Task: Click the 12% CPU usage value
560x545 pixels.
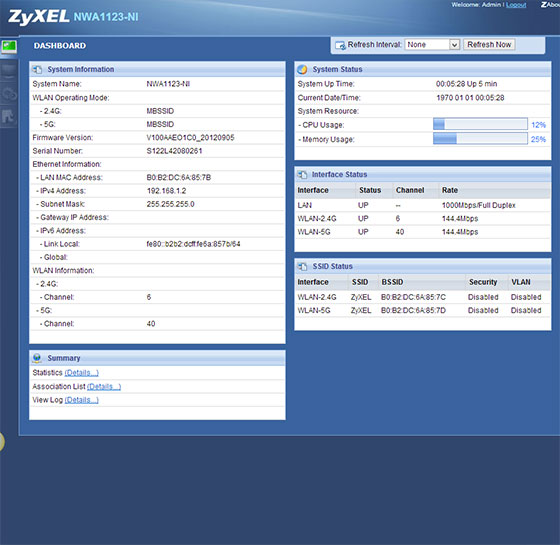Action: (538, 125)
